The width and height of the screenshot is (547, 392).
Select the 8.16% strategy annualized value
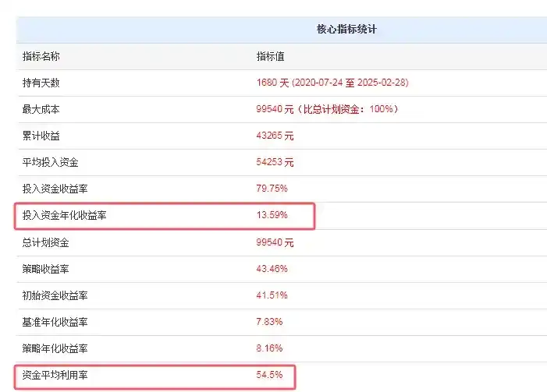click(270, 348)
